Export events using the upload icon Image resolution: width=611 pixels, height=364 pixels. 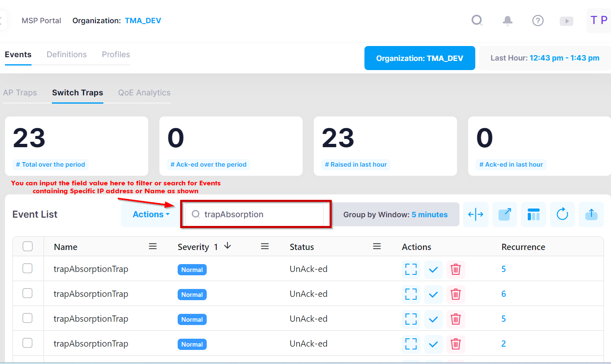click(x=591, y=214)
